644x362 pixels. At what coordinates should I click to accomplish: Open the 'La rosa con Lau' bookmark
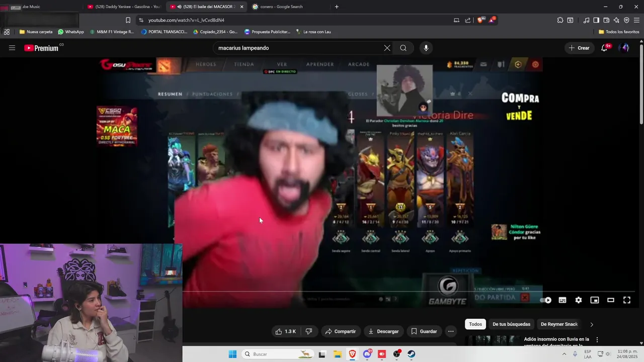(x=313, y=32)
